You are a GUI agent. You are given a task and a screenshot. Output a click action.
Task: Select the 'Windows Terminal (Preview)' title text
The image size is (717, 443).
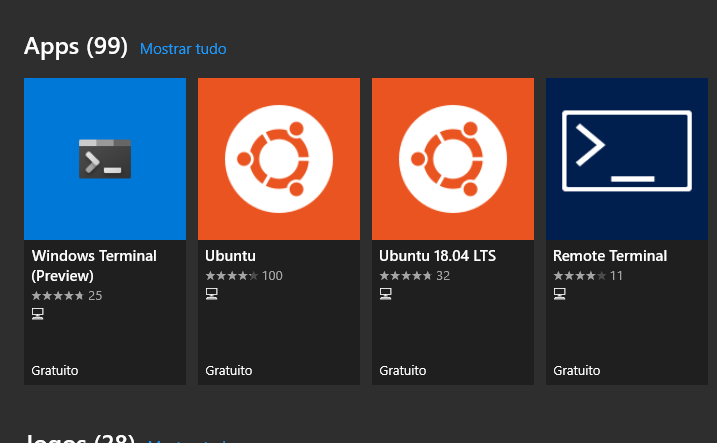(94, 266)
